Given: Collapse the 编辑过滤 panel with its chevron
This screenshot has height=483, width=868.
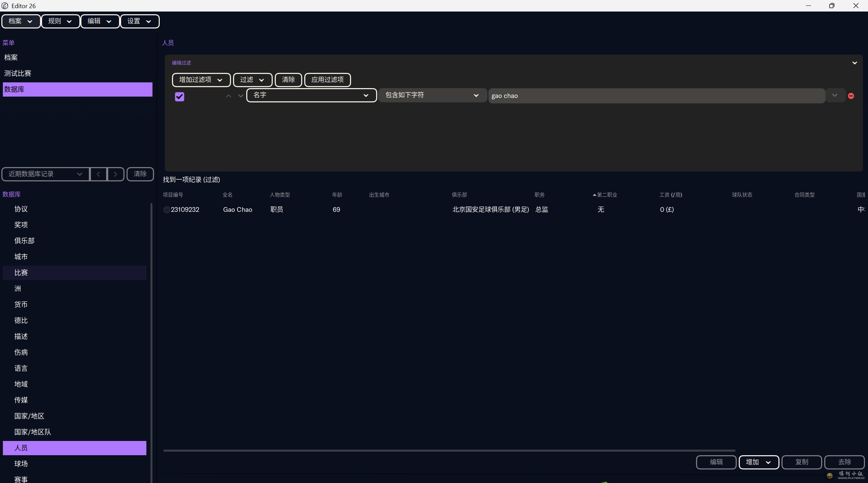Looking at the screenshot, I should point(854,62).
